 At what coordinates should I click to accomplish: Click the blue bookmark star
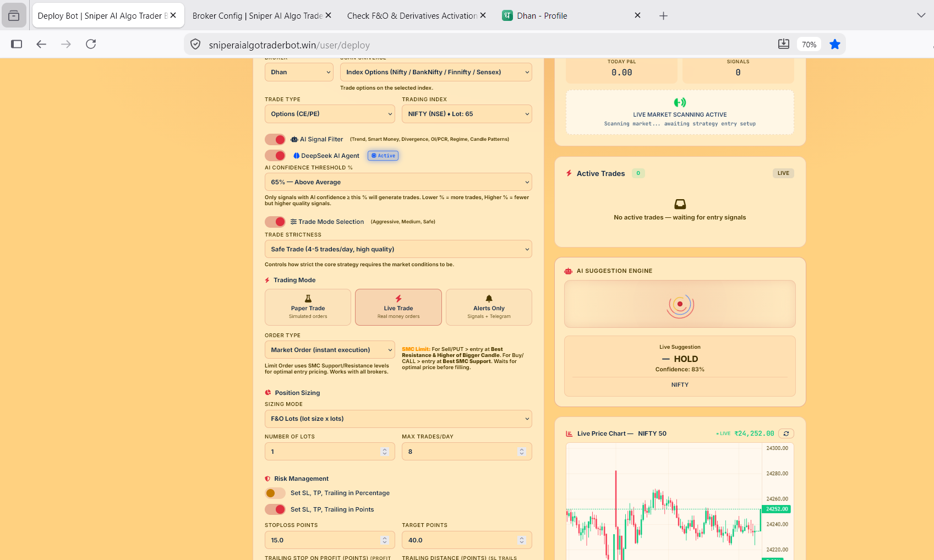[835, 44]
